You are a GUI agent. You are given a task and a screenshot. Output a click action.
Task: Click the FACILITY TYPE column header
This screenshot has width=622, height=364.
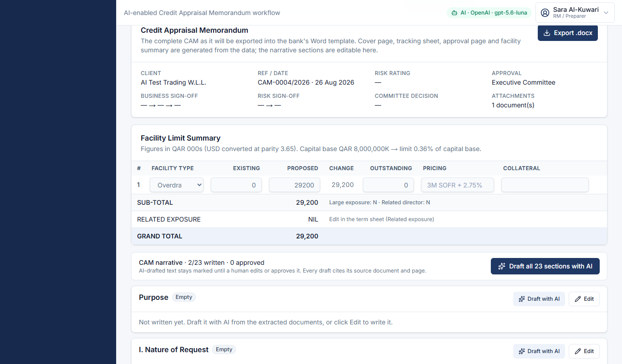click(x=173, y=168)
